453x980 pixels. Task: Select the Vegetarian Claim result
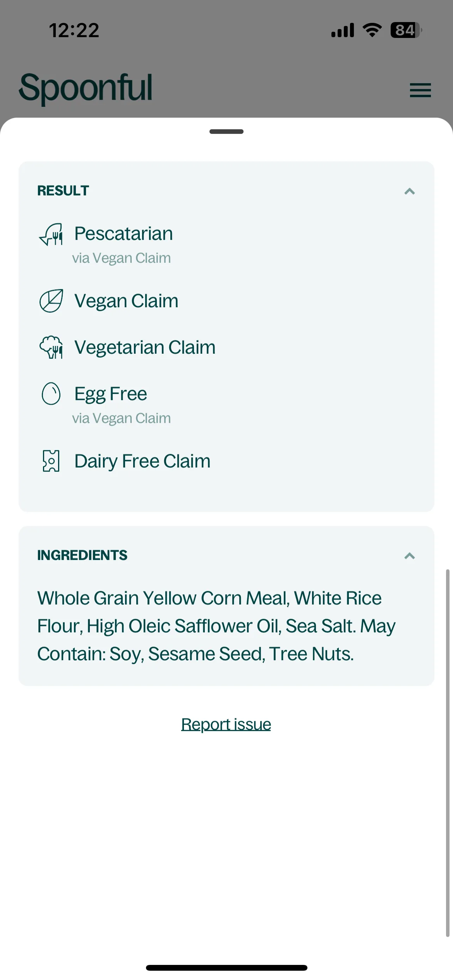click(x=145, y=347)
